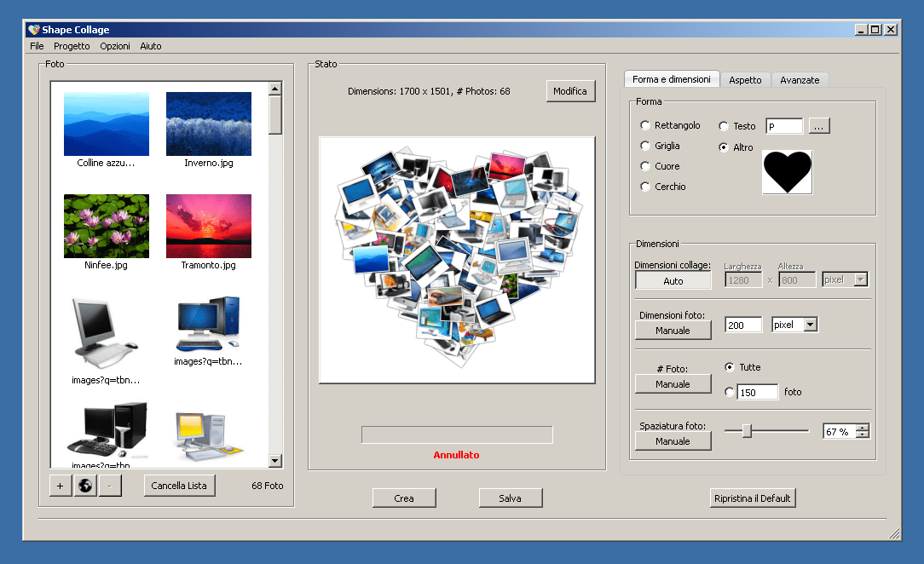Open the text shape browse "..." button

[818, 125]
